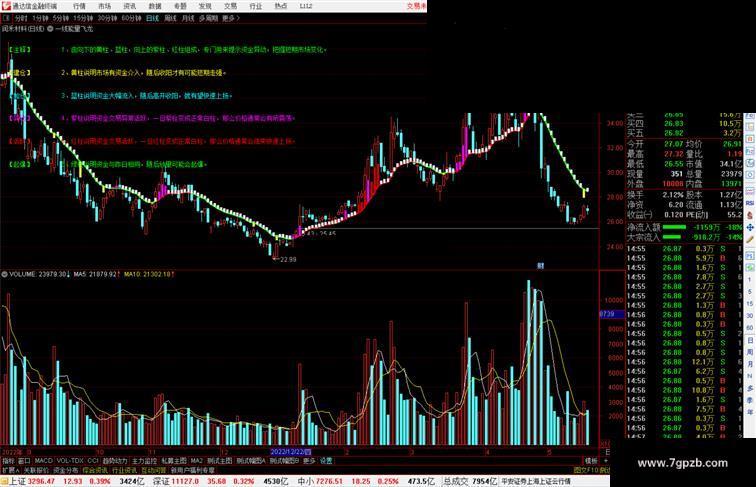
Task: Select the MA2 indicator tab
Action: [x=197, y=461]
